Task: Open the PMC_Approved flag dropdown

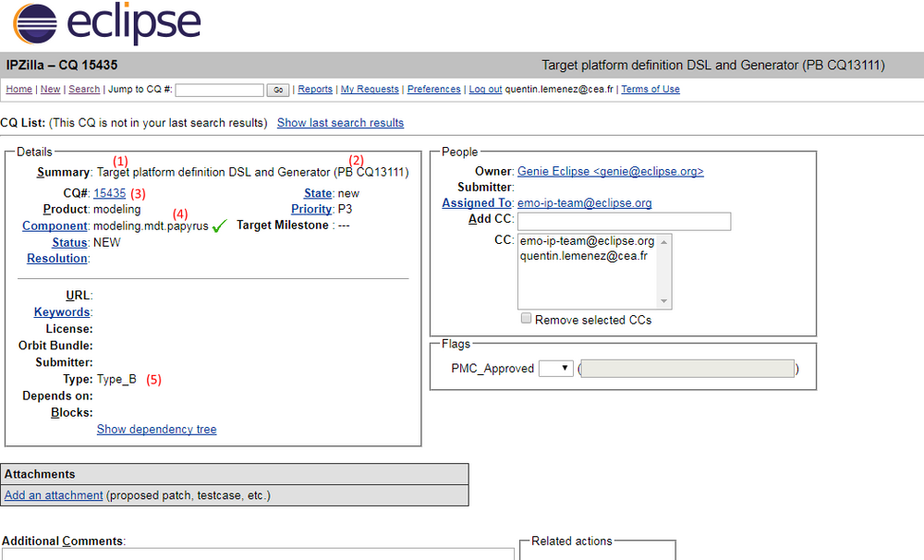Action: tap(555, 369)
